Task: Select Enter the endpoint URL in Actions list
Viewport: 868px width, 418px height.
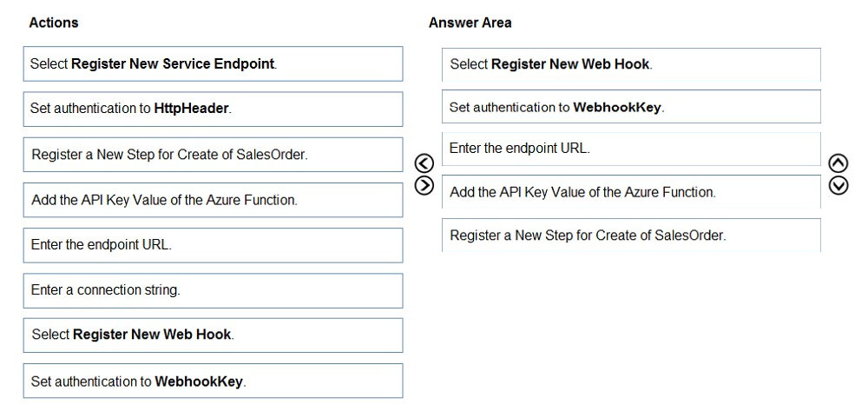Action: pos(214,245)
